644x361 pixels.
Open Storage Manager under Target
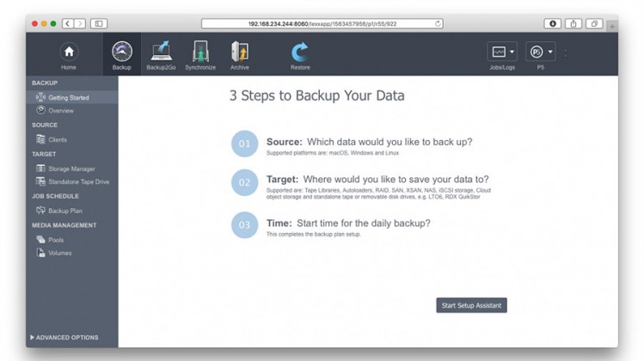click(72, 168)
